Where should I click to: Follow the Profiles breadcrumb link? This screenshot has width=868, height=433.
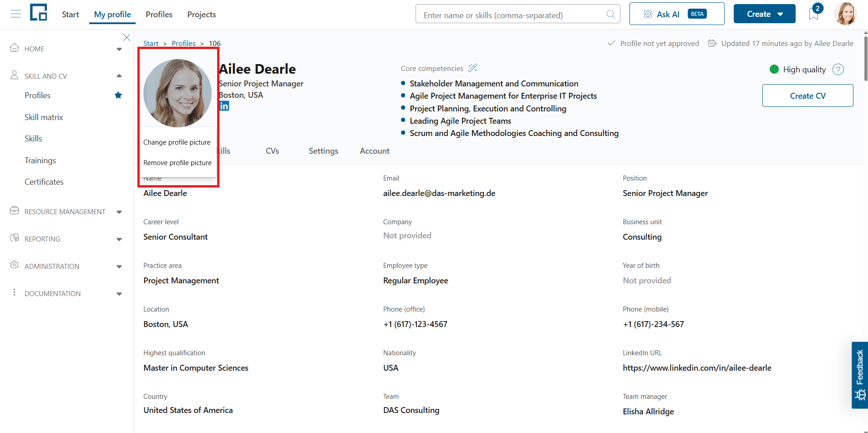[183, 43]
